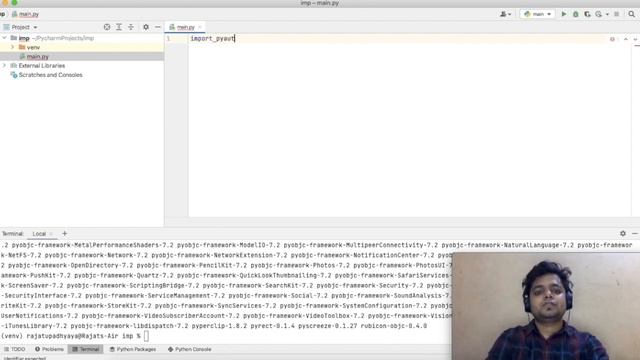Toggle the Terminal tool window tab
This screenshot has width=640, height=360.
pos(85,349)
